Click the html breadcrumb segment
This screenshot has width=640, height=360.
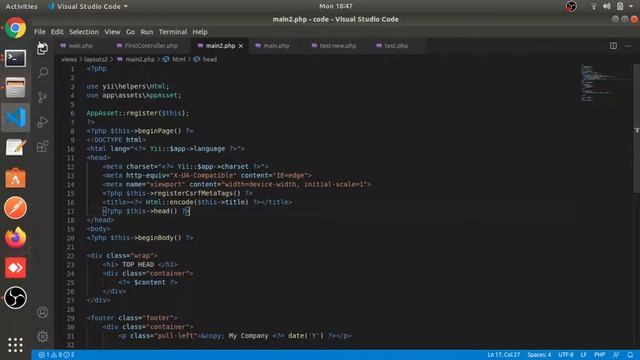point(175,59)
